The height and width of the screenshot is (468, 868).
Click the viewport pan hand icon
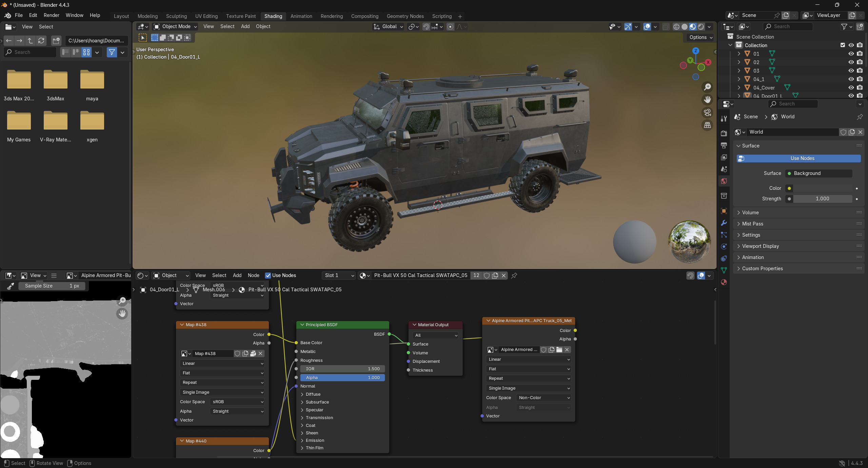coord(707,100)
